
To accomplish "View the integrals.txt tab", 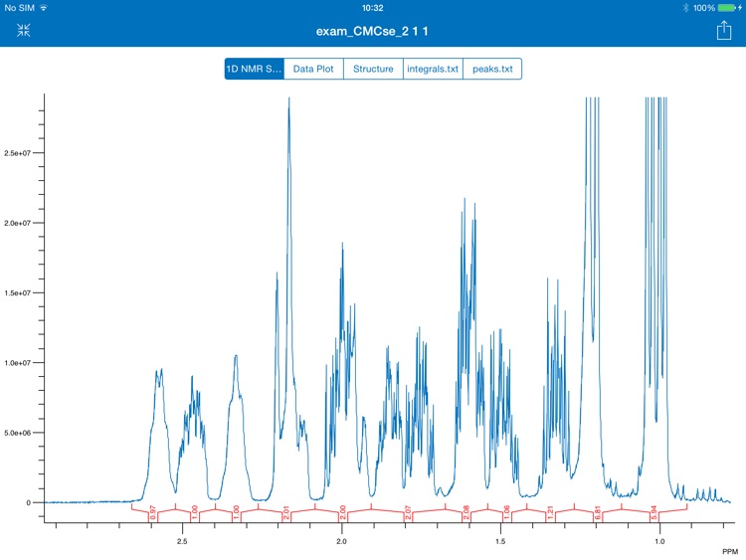I will [x=433, y=69].
